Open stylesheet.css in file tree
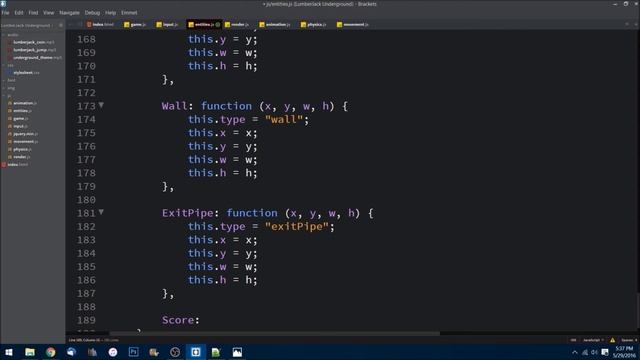 point(26,73)
